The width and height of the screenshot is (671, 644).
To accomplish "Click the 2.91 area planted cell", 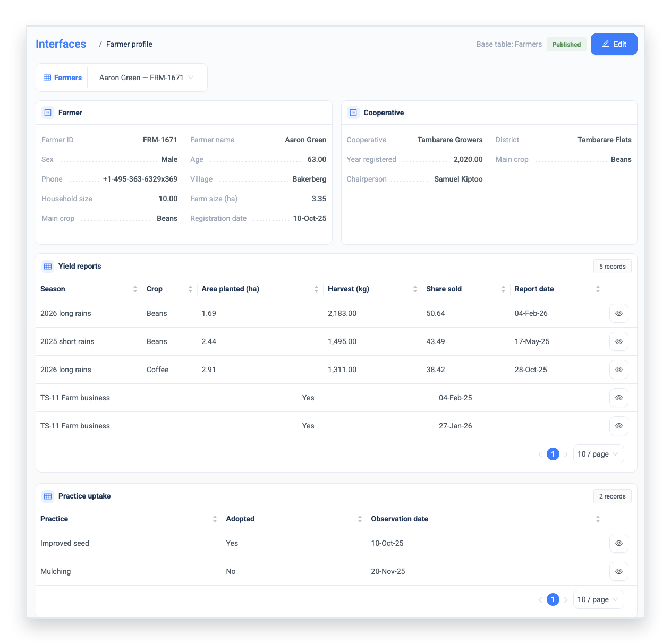I will point(209,370).
